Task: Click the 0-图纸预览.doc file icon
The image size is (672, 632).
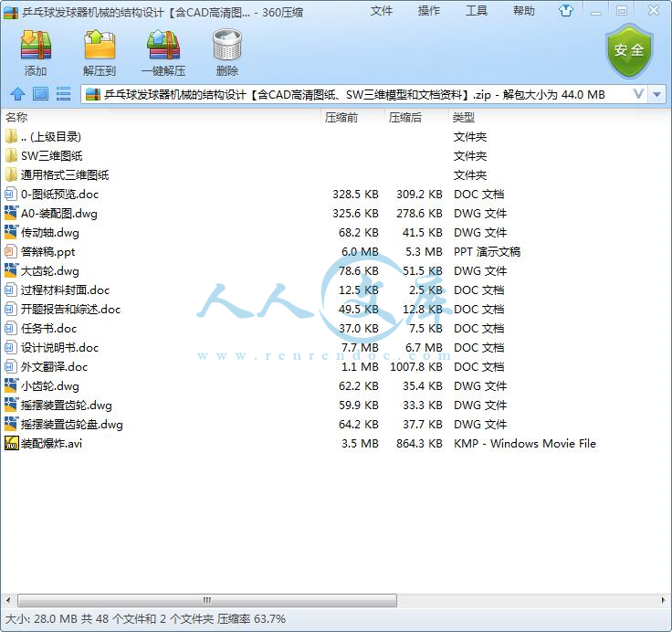Action: [x=11, y=195]
